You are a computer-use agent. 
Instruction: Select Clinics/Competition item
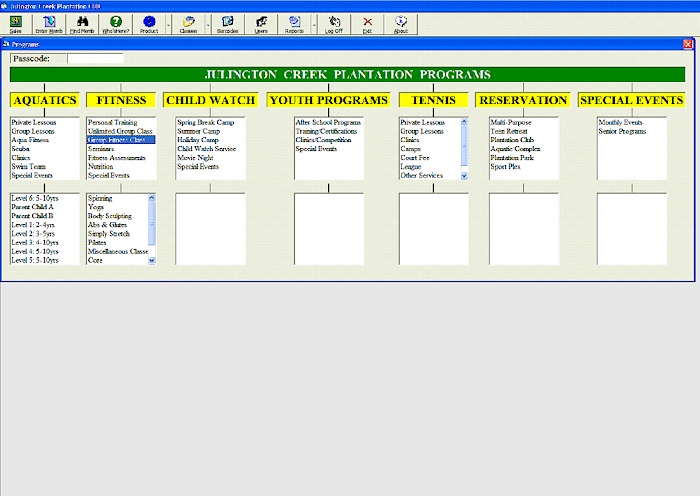point(323,140)
